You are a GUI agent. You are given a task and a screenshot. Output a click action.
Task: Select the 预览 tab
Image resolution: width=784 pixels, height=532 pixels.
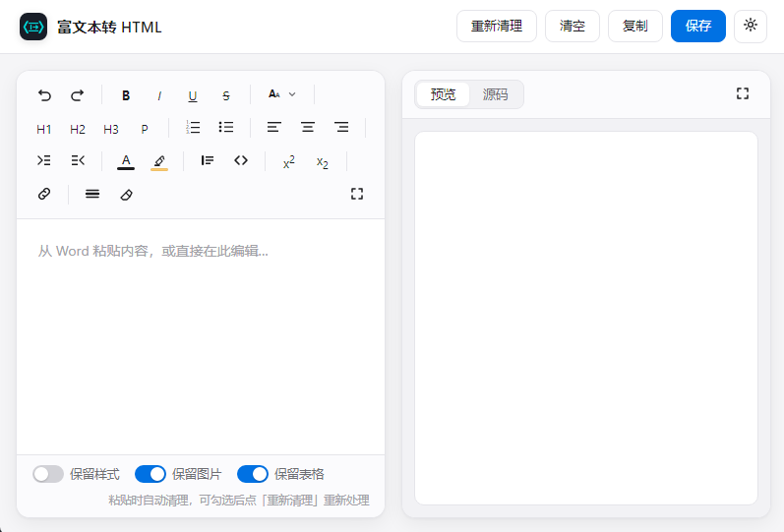click(x=443, y=94)
